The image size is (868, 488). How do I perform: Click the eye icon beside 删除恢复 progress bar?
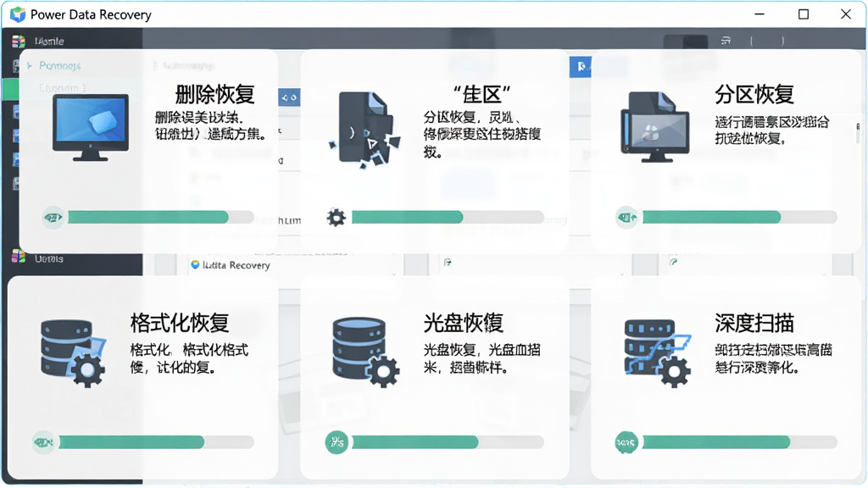click(53, 218)
